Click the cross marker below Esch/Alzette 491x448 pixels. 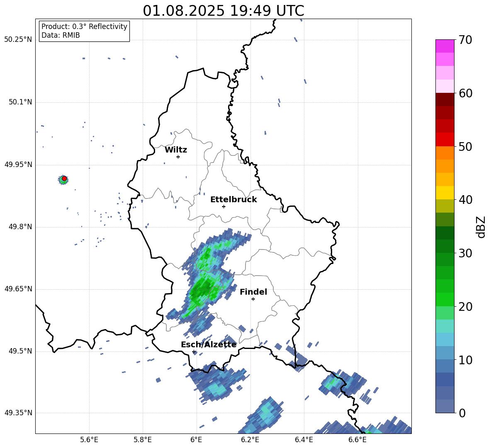[x=194, y=351]
